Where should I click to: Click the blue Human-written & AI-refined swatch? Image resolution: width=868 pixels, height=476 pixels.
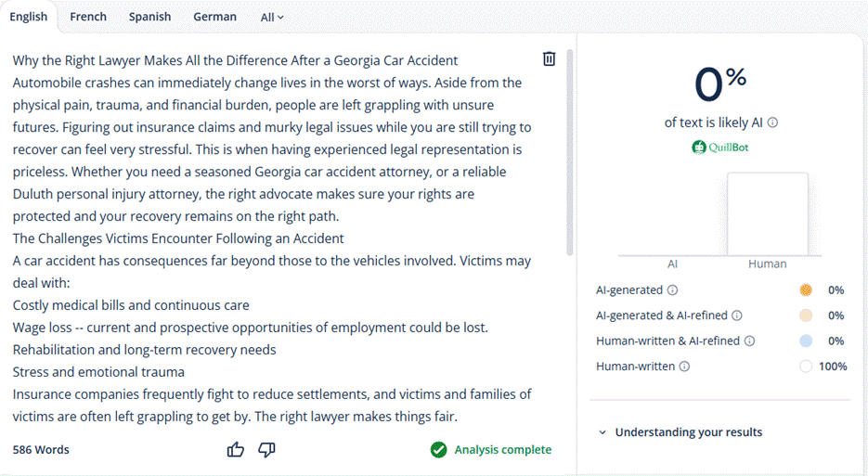point(806,341)
